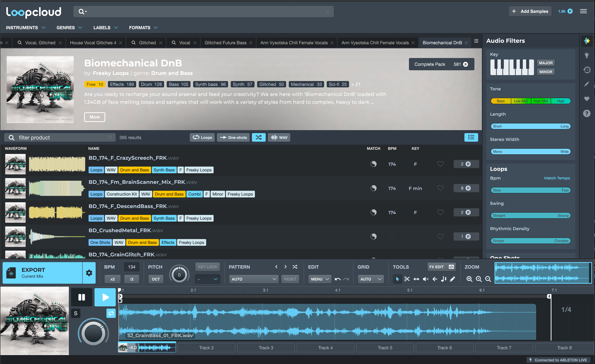Select the scissors cut tool
The image size is (595, 364).
click(x=407, y=279)
